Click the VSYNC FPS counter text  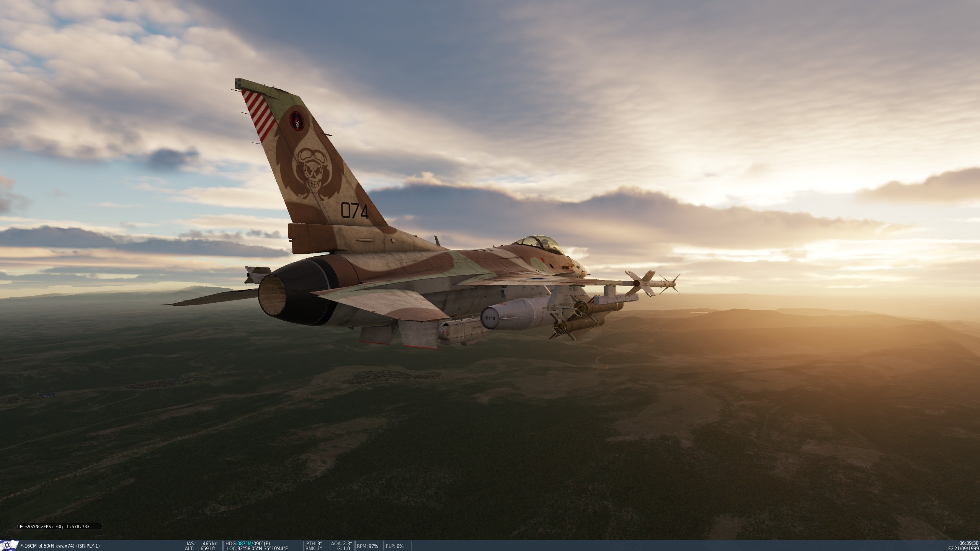57,527
